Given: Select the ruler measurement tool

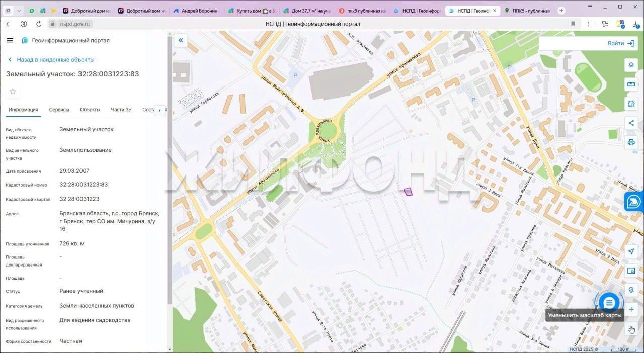Looking at the screenshot, I should click(x=631, y=84).
